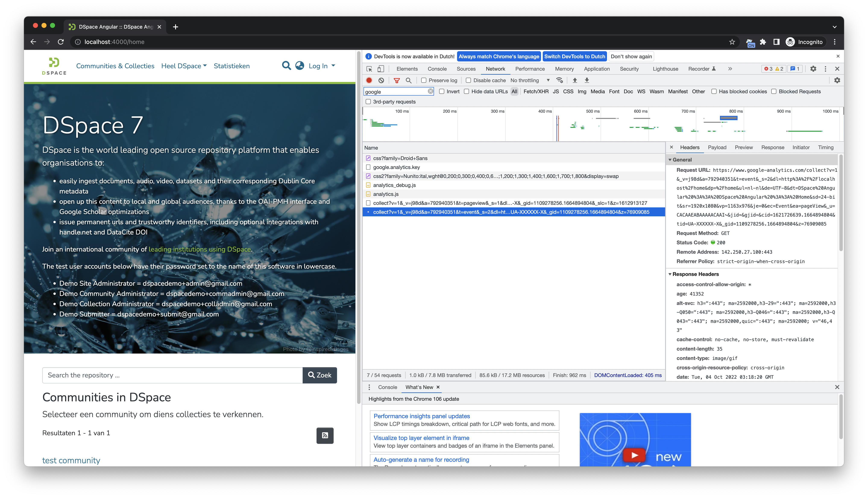Click the record network log button
This screenshot has width=868, height=498.
pos(369,80)
